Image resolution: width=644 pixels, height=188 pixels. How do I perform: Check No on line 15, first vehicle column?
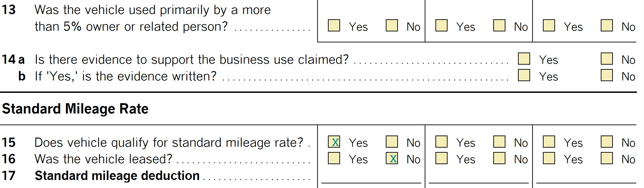click(x=392, y=142)
